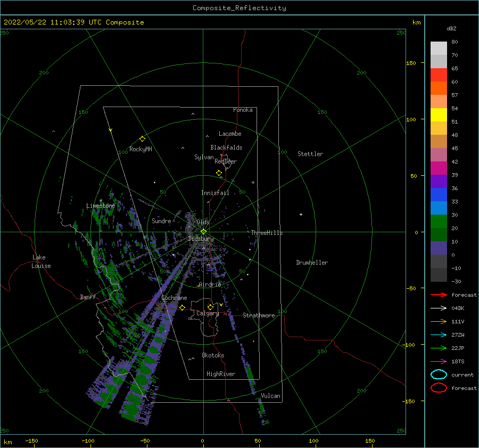Click the Blackfalds city label
The width and height of the screenshot is (479, 448).
[x=226, y=148]
